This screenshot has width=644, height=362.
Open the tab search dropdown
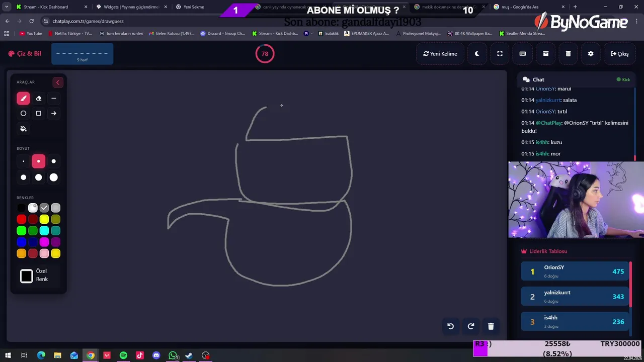click(6, 7)
